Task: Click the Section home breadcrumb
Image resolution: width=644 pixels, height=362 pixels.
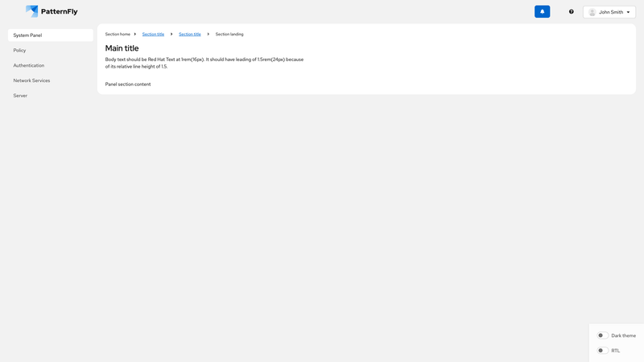Action: point(118,35)
